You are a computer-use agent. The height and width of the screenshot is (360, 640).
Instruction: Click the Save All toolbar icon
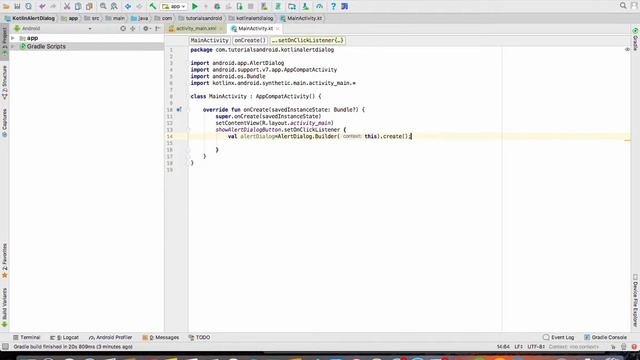click(x=17, y=6)
